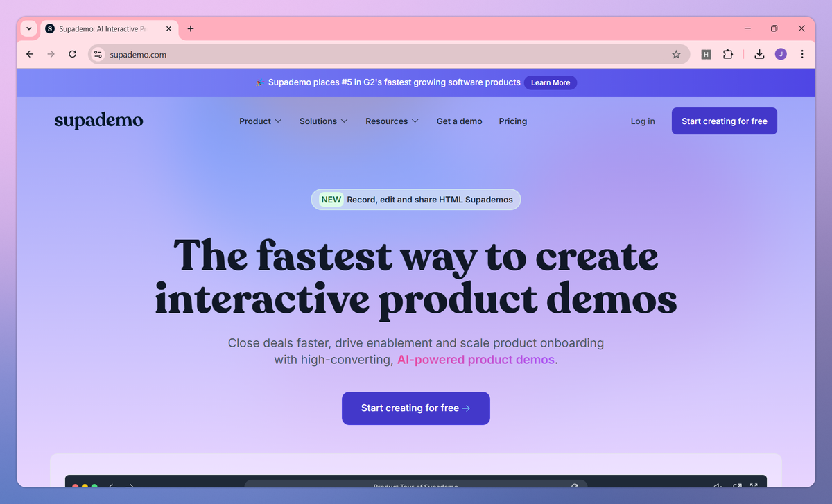This screenshot has width=832, height=504.
Task: Focus the supademo.com address bar
Action: pyautogui.click(x=389, y=54)
